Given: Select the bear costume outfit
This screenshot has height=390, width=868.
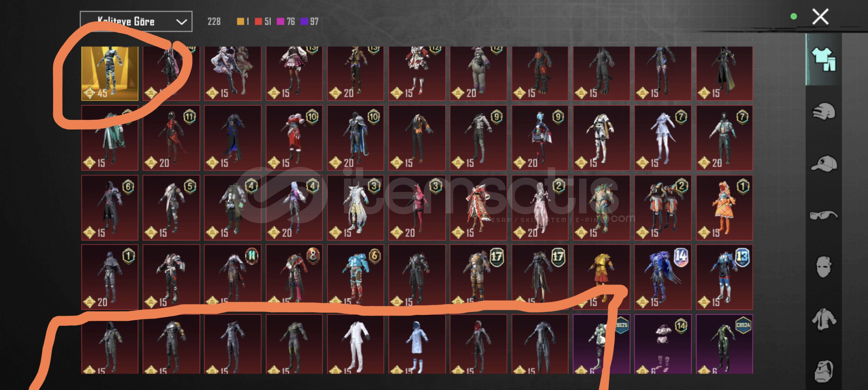Looking at the screenshot, I should point(478,73).
